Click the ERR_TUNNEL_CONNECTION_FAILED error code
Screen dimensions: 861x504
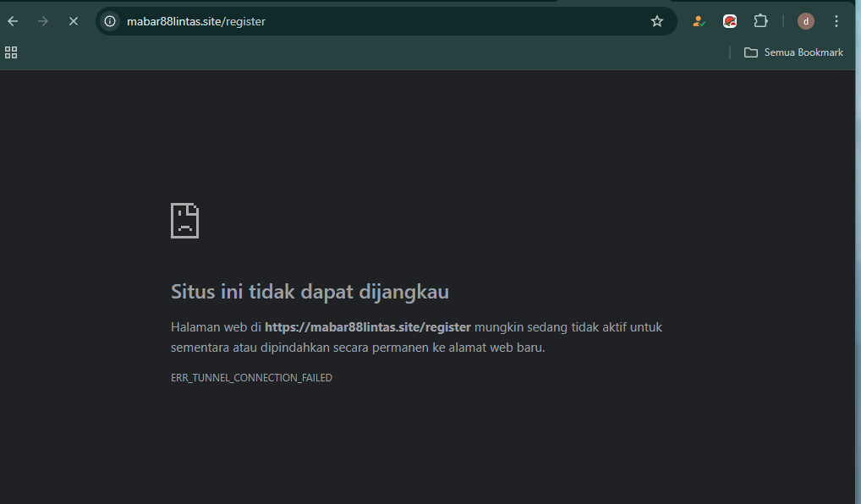(x=251, y=378)
